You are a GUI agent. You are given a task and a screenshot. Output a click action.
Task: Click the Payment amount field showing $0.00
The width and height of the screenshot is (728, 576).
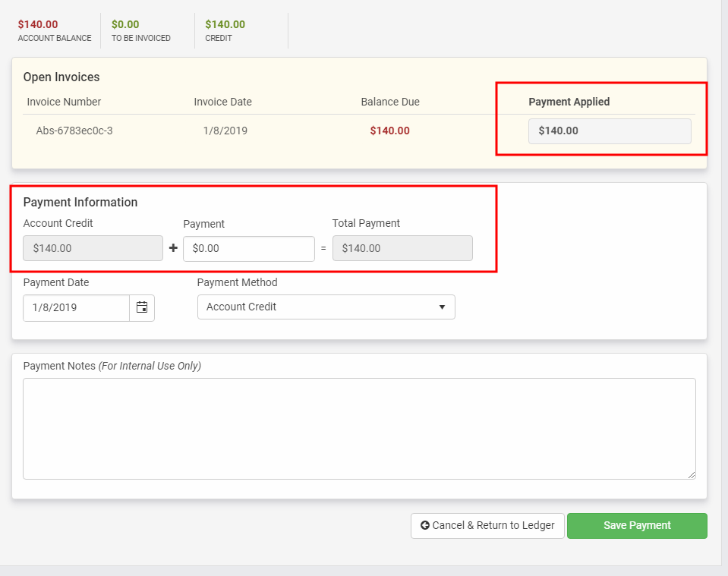pos(248,248)
